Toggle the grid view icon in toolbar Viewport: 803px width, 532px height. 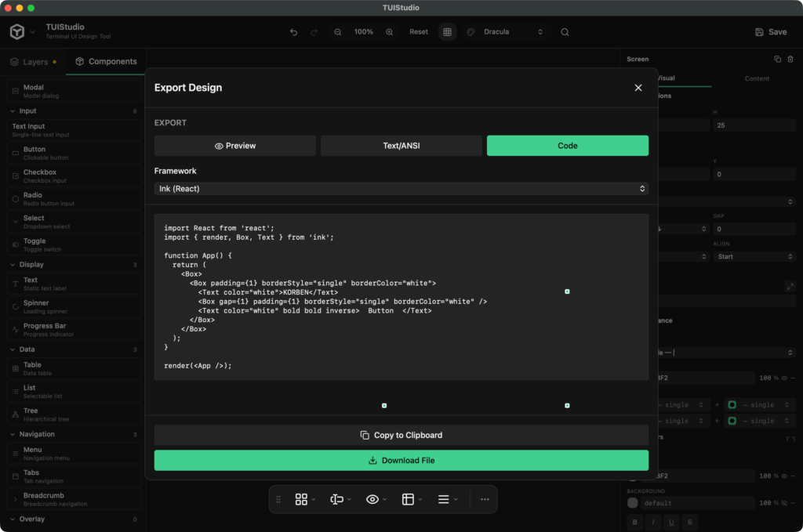pyautogui.click(x=447, y=31)
